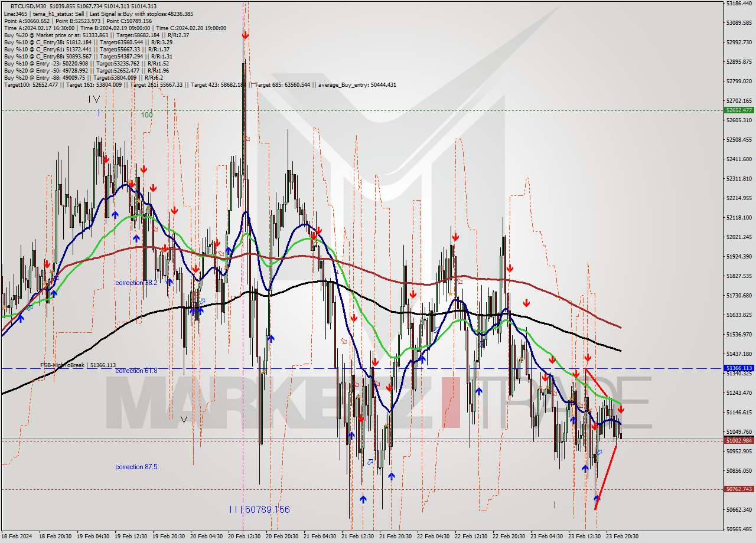Click the '22 Feb 04:30' time axis label
This screenshot has width=756, height=543.
tap(434, 537)
